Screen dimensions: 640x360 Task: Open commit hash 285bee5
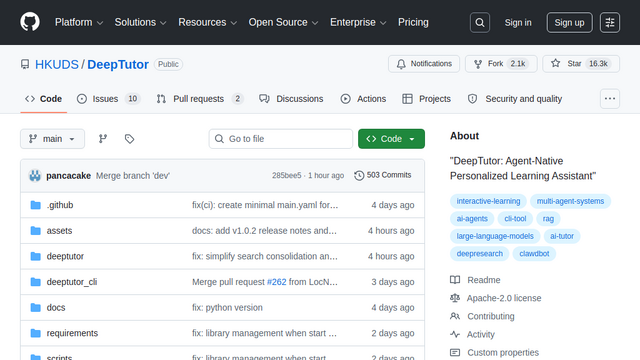coord(287,176)
